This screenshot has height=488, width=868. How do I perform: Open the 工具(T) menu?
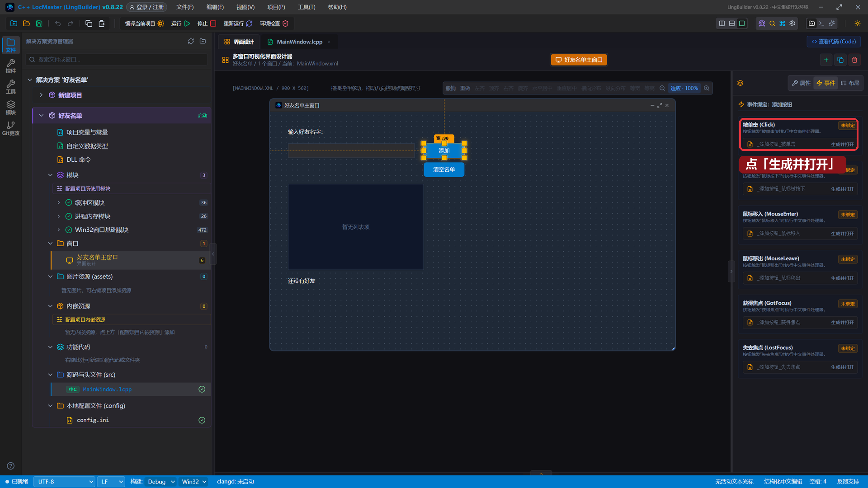(307, 7)
